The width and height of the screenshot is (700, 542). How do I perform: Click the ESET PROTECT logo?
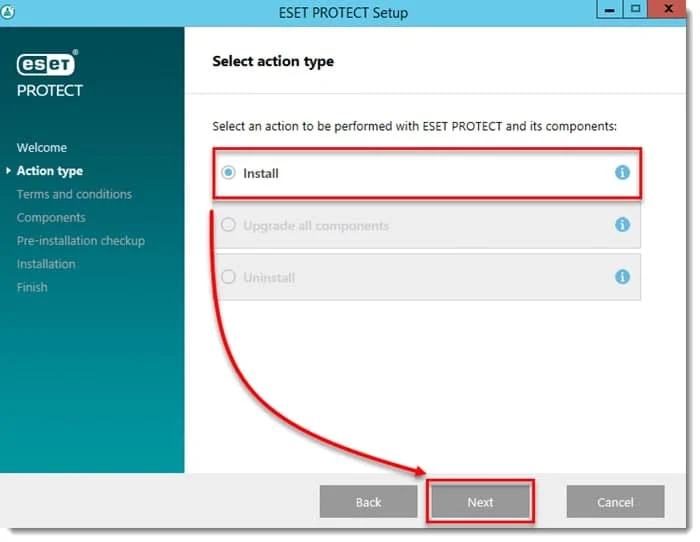coord(49,73)
